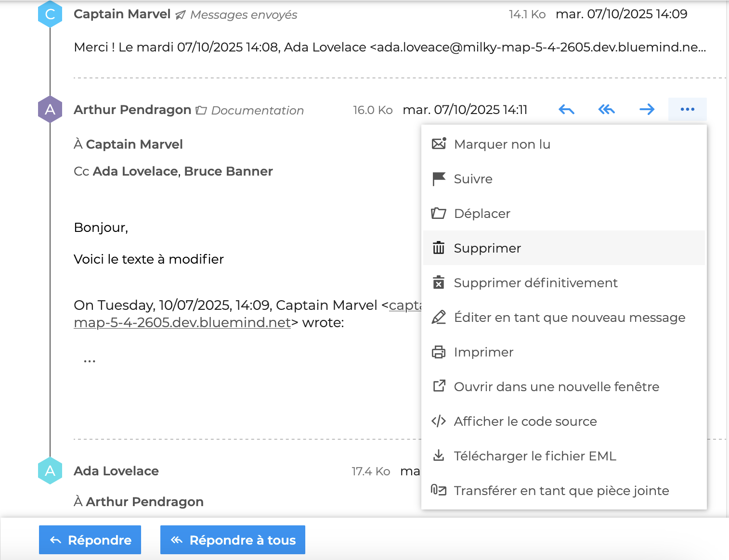Open message via Ouvrir dans une nouvelle fenêtre

coord(556,387)
